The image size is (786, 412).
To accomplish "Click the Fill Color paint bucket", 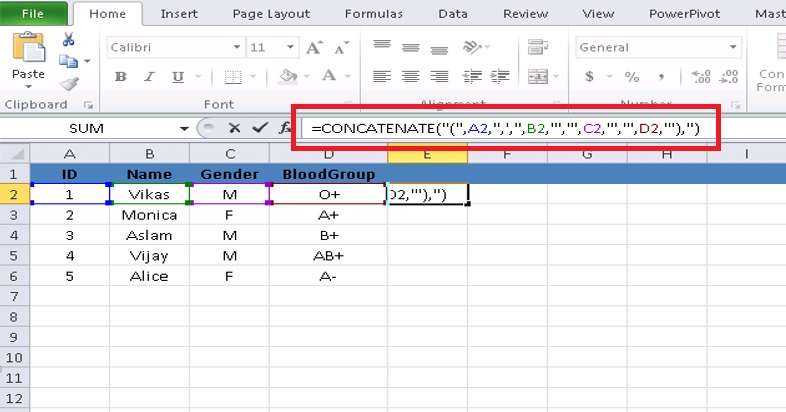I will [x=288, y=76].
